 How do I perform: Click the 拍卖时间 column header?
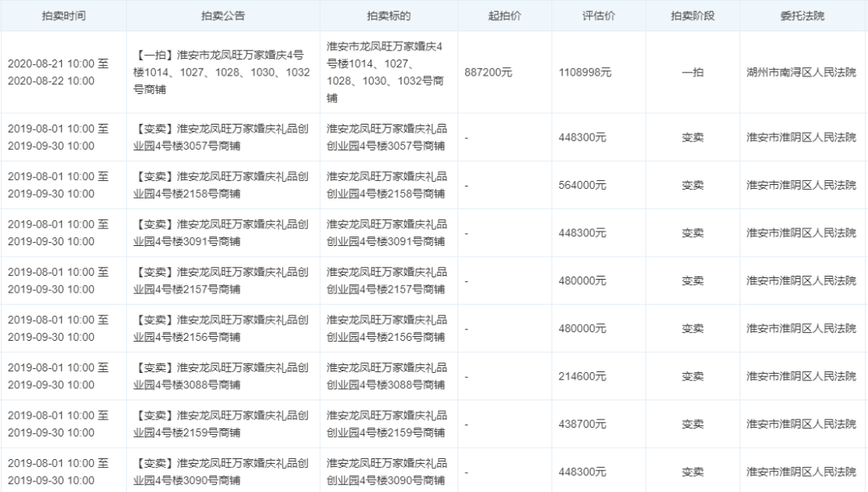tap(63, 16)
